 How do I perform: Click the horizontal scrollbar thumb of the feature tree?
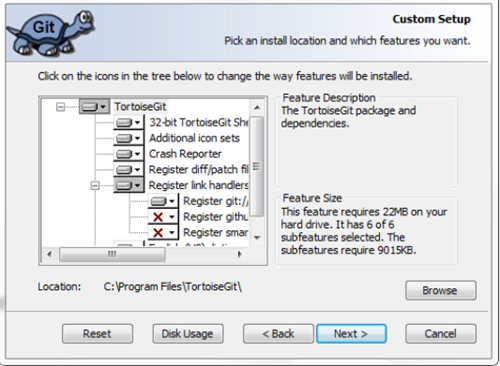112,254
